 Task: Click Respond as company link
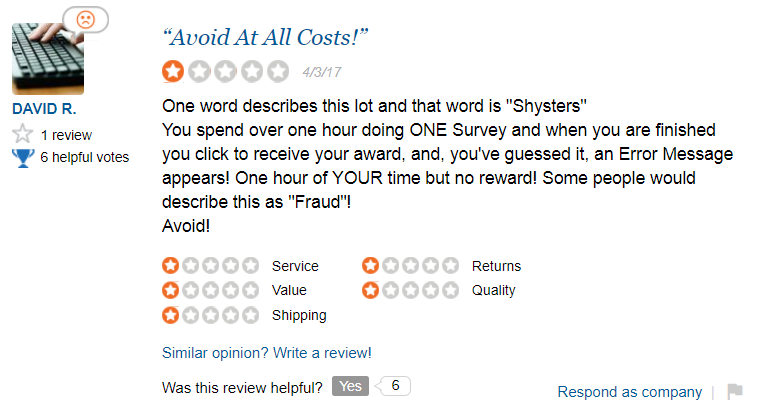pyautogui.click(x=630, y=392)
